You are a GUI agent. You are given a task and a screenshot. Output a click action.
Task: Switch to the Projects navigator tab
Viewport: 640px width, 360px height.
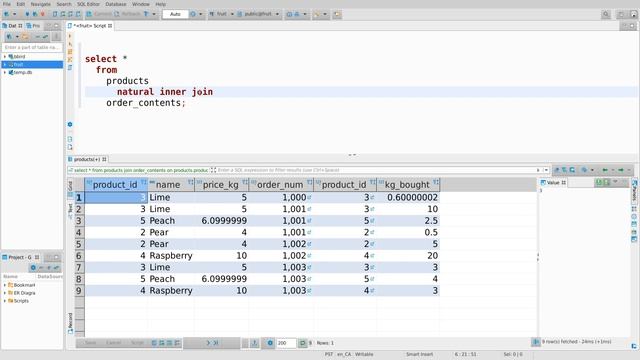tap(33, 26)
